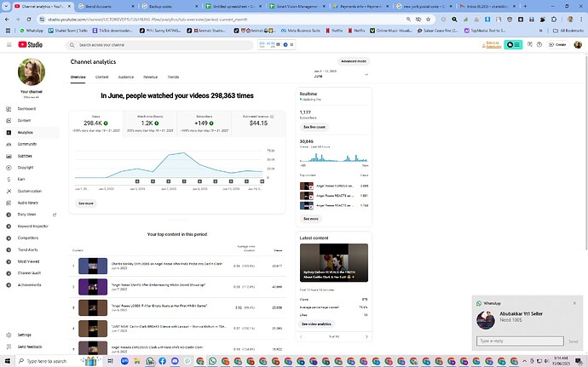
Task: Select the Estimated revenue metric card
Action: (258, 123)
